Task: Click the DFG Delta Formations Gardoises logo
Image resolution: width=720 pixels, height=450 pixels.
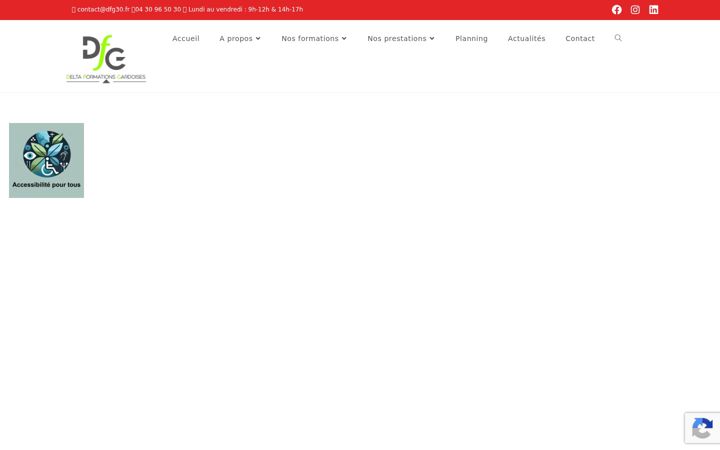Action: [x=106, y=58]
